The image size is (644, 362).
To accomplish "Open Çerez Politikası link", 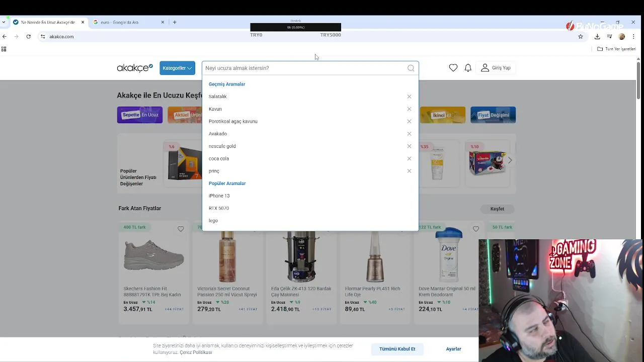I will coord(196,352).
